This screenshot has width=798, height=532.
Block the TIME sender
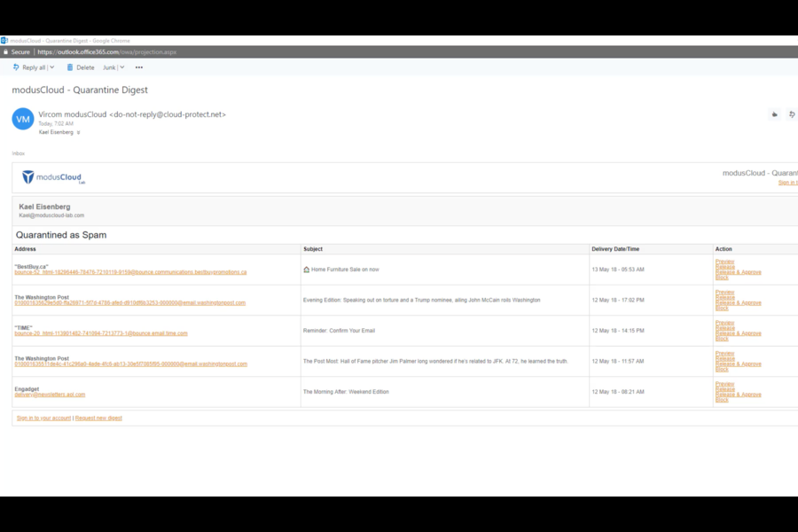(722, 339)
